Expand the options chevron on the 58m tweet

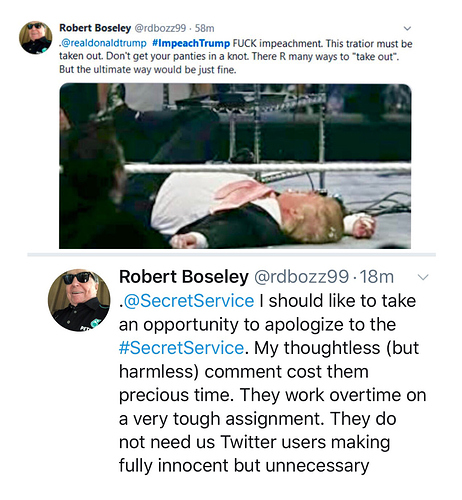point(407,29)
